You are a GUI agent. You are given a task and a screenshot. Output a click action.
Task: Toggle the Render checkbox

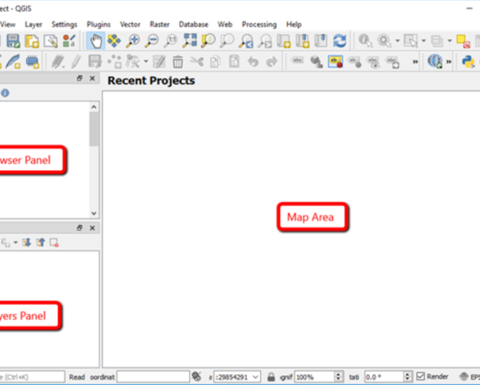421,376
